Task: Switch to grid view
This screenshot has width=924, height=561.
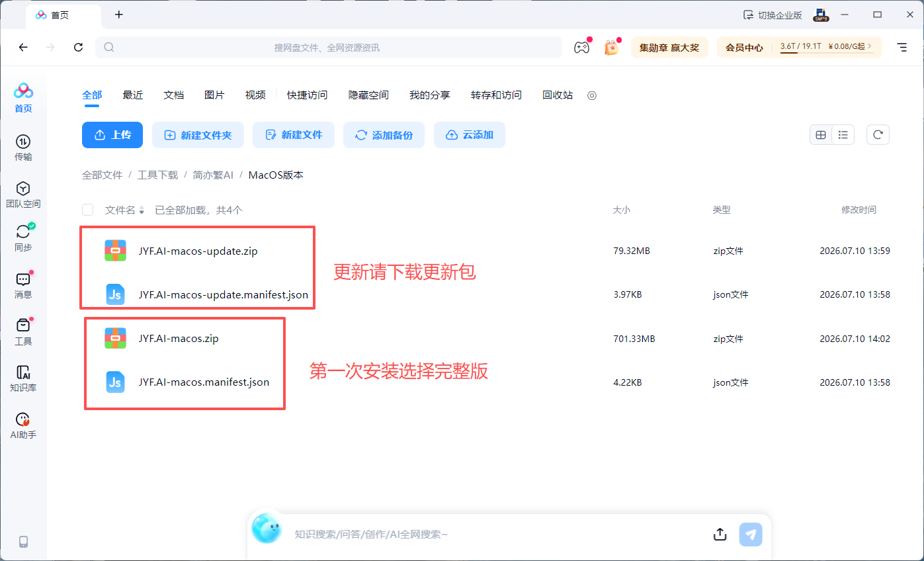Action: (x=821, y=135)
